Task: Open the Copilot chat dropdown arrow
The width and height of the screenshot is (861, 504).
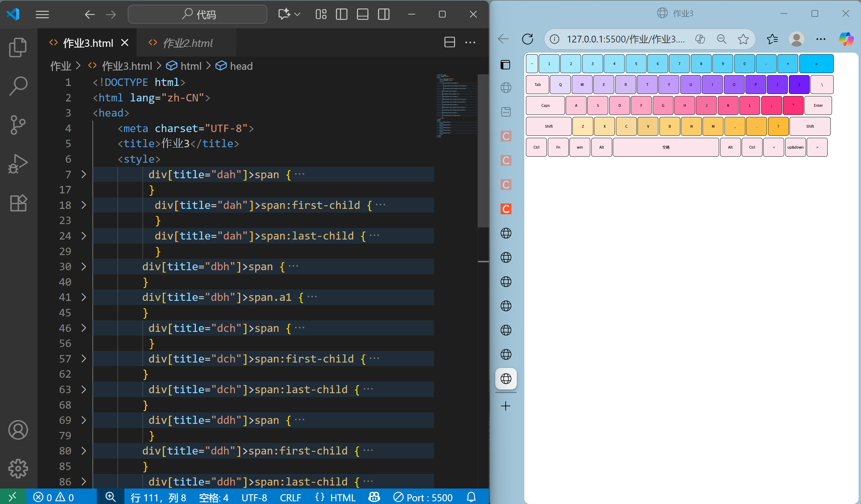Action: click(x=297, y=14)
